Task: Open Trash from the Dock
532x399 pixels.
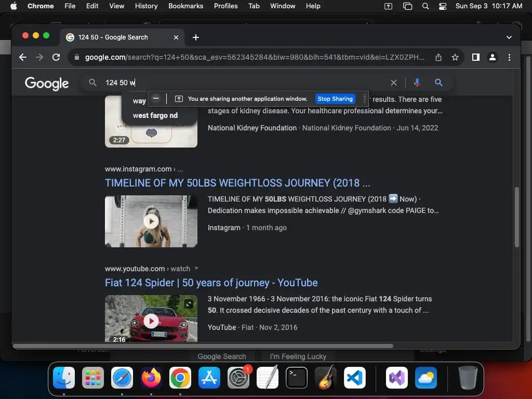Action: tap(468, 378)
